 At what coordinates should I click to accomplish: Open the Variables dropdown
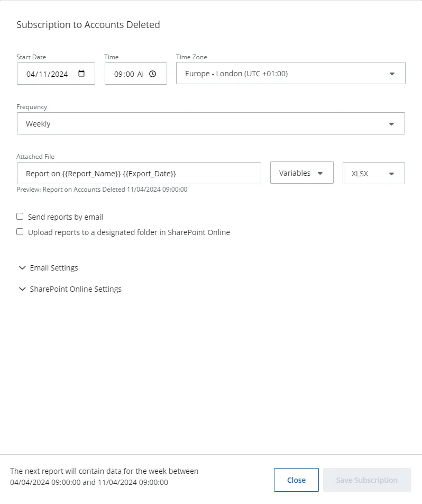302,173
